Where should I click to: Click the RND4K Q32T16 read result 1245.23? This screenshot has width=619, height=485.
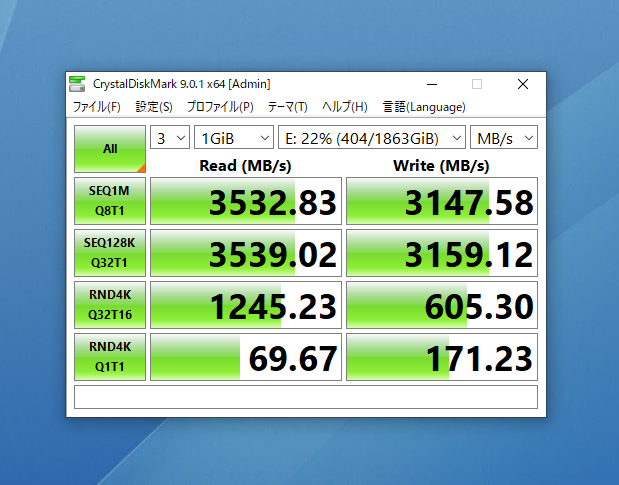coord(246,305)
